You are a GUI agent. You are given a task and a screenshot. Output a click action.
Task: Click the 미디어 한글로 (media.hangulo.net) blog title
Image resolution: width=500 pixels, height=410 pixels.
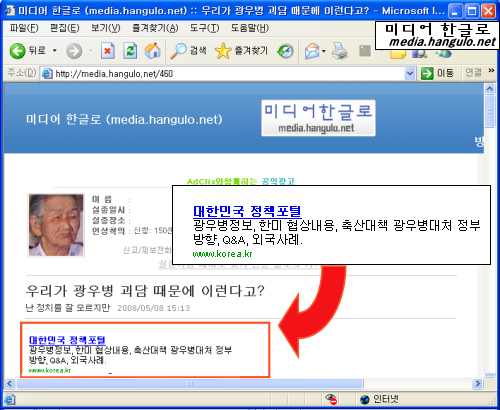pos(124,119)
